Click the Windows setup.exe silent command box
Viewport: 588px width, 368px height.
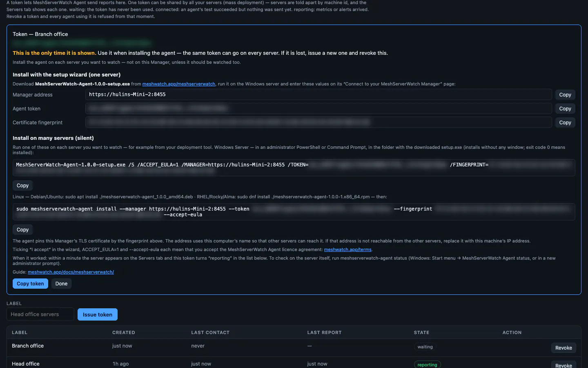(x=294, y=168)
